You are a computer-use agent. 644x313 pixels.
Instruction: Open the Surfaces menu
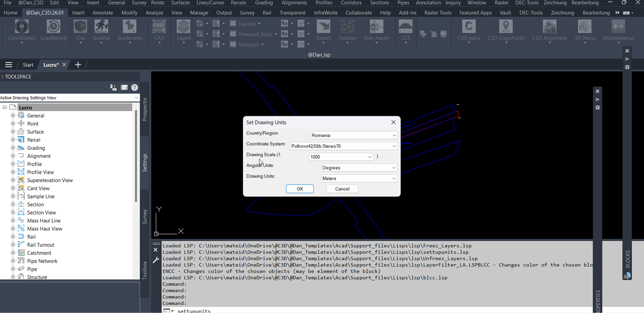[180, 3]
